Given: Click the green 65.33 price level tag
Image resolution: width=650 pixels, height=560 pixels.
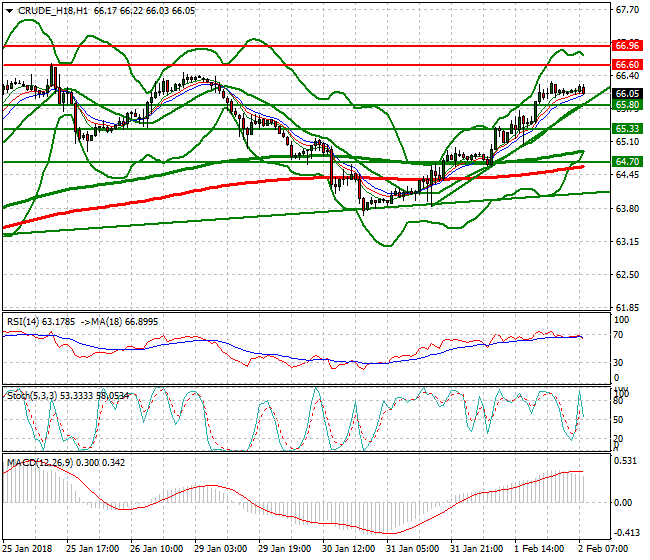Looking at the screenshot, I should click(x=627, y=129).
